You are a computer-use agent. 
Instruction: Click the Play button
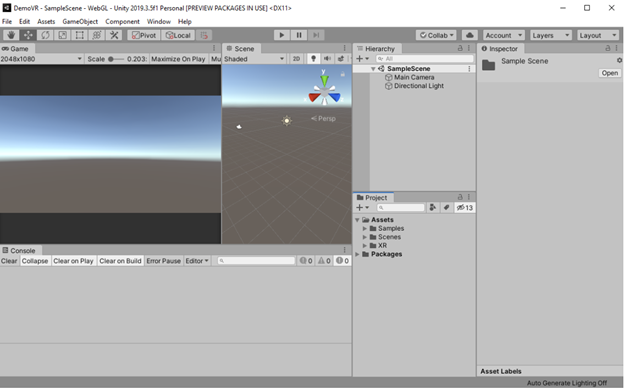tap(282, 35)
